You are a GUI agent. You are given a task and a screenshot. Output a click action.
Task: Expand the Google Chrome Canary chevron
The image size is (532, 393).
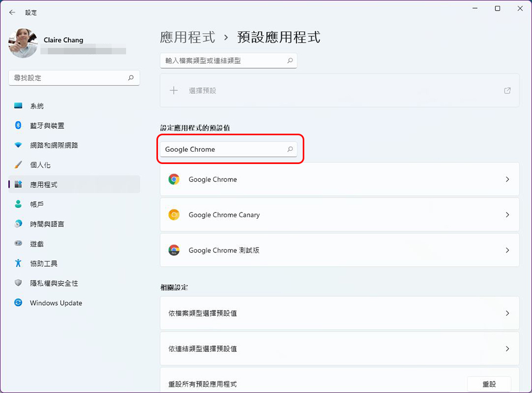click(x=507, y=215)
